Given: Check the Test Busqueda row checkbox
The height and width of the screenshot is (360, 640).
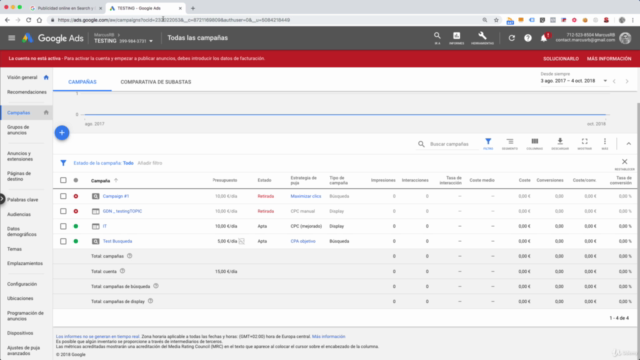Looking at the screenshot, I should point(63,241).
